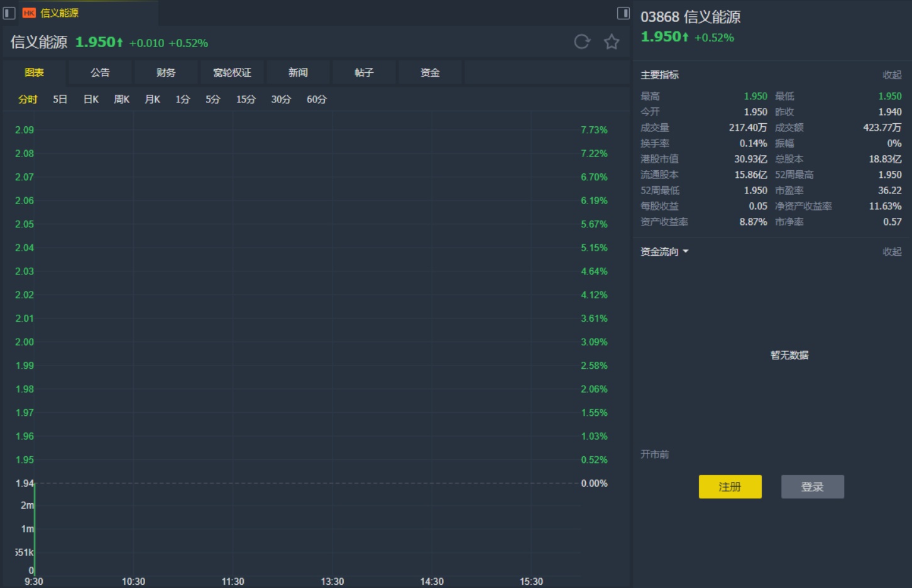The width and height of the screenshot is (912, 588).
Task: Click the 0.00% baseline axis label
Action: (x=594, y=483)
